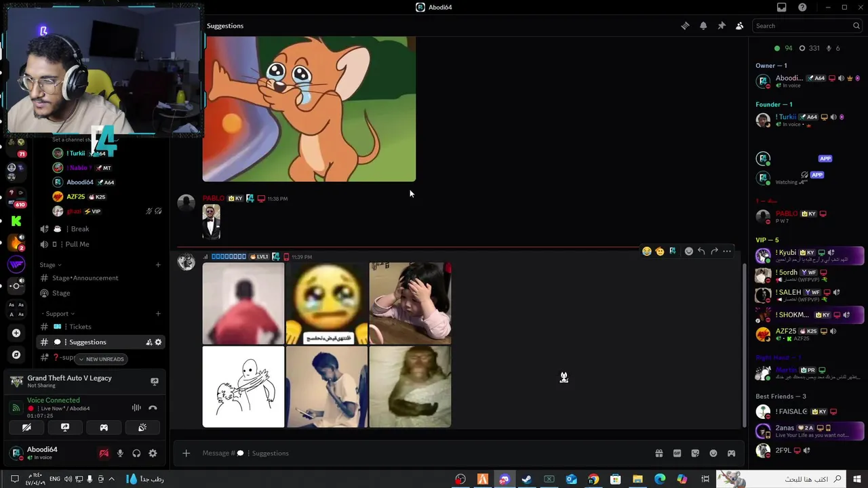Open notification settings bell icon
This screenshot has height=488, width=868.
pos(703,26)
